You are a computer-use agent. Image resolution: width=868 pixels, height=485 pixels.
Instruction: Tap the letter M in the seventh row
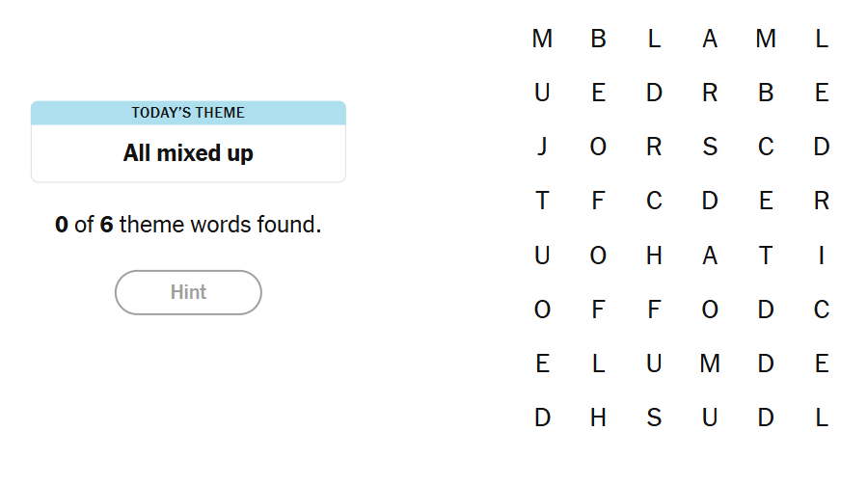tap(710, 364)
